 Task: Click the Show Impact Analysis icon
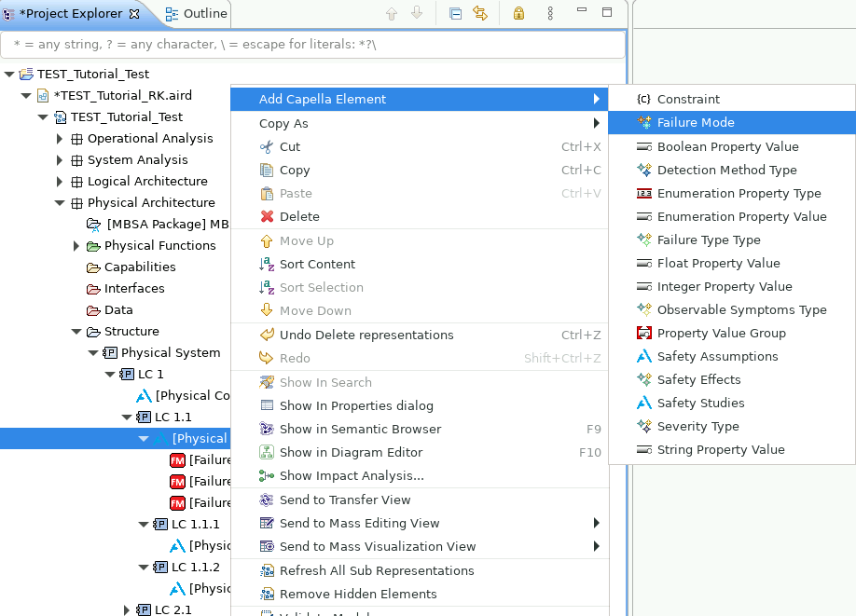(267, 476)
